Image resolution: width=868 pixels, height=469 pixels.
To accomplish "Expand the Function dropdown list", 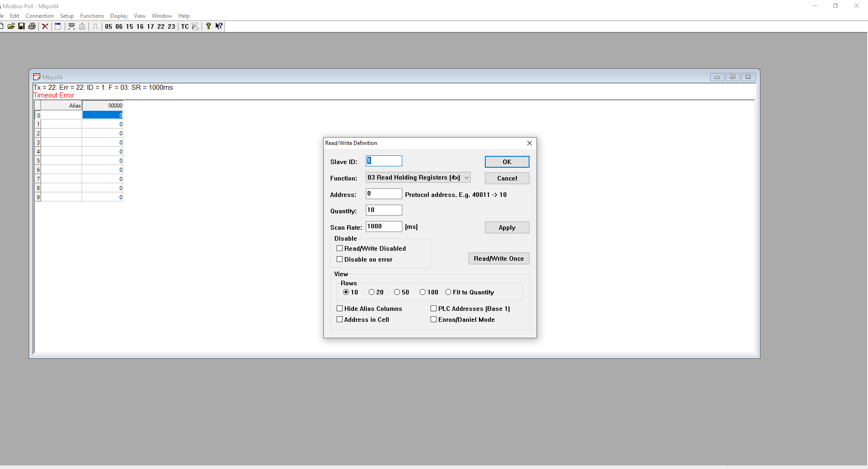I will point(466,178).
